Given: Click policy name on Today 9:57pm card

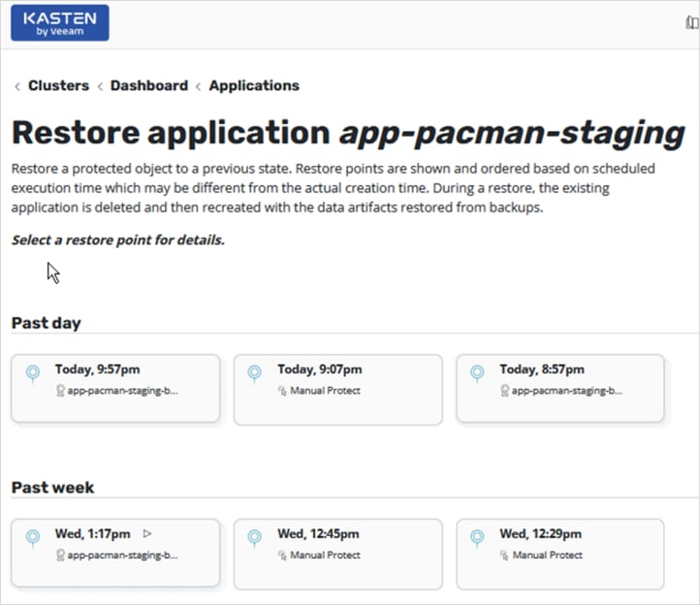Looking at the screenshot, I should click(x=123, y=391).
